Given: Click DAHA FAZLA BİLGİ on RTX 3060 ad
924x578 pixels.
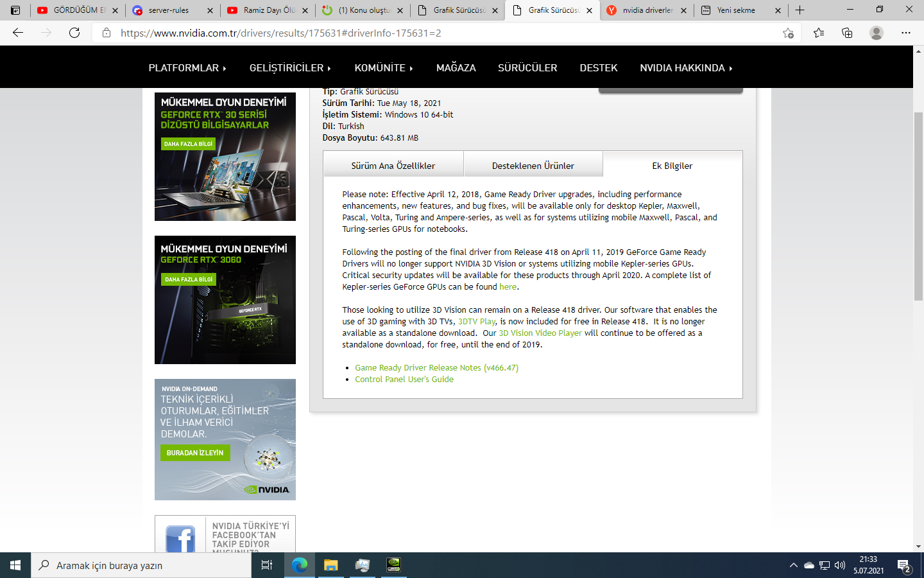Looking at the screenshot, I should [189, 279].
